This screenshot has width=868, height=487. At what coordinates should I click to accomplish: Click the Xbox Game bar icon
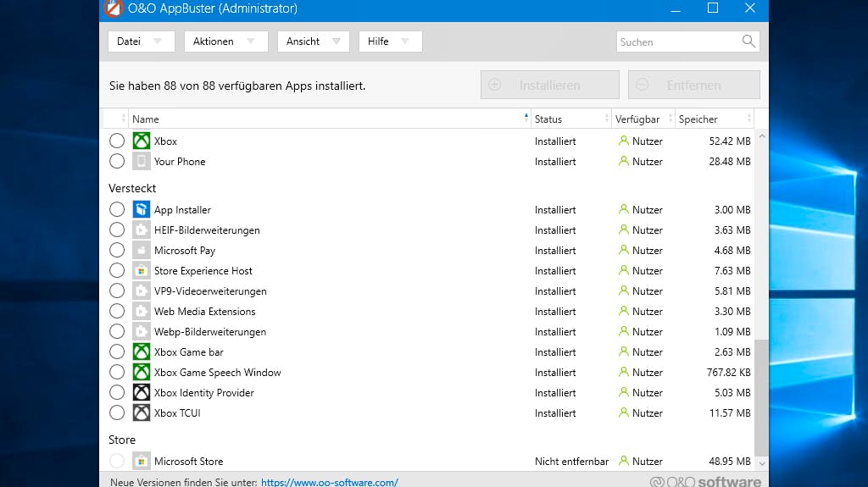point(142,351)
